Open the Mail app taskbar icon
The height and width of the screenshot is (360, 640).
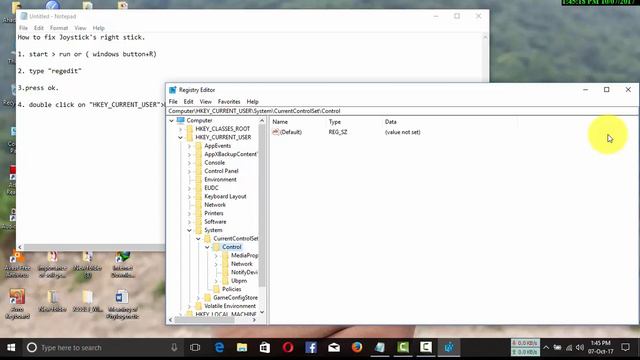pyautogui.click(x=334, y=347)
